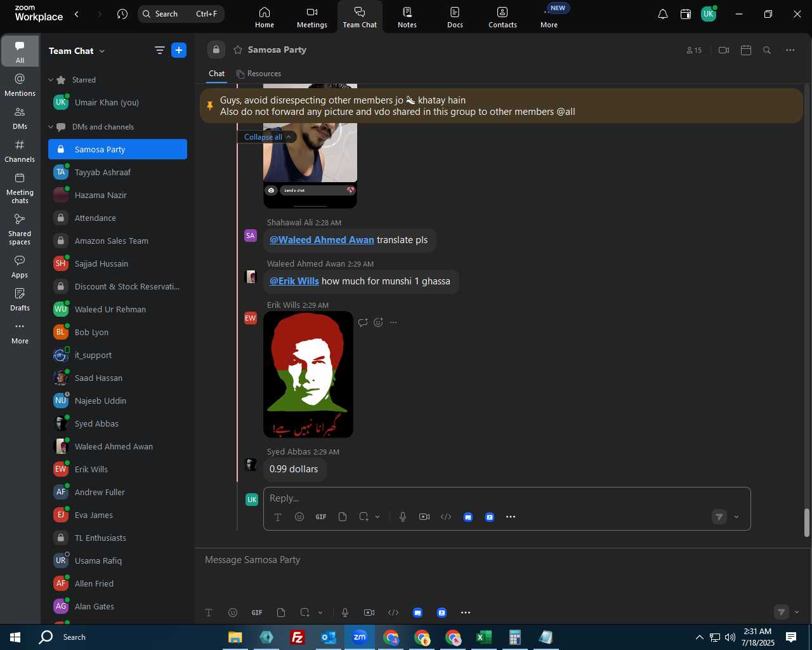Screen dimensions: 812x650
Task: Open the Notes tab
Action: (x=407, y=17)
